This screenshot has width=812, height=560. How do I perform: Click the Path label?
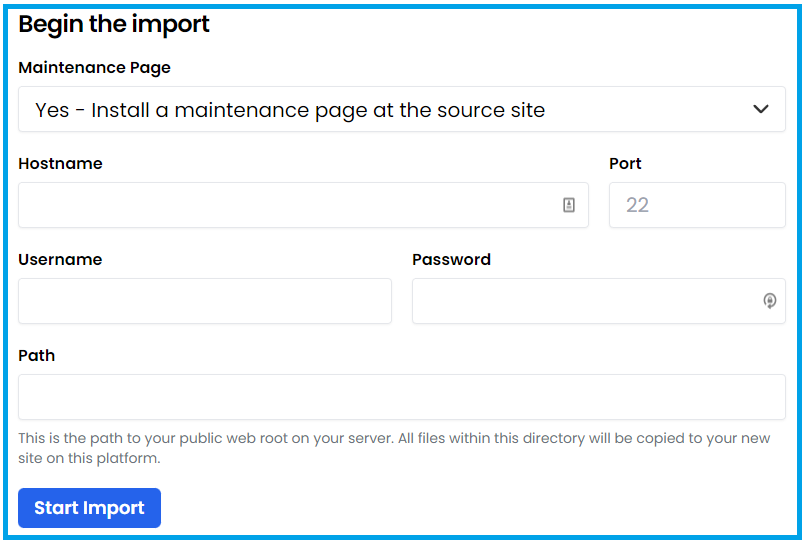coord(37,355)
